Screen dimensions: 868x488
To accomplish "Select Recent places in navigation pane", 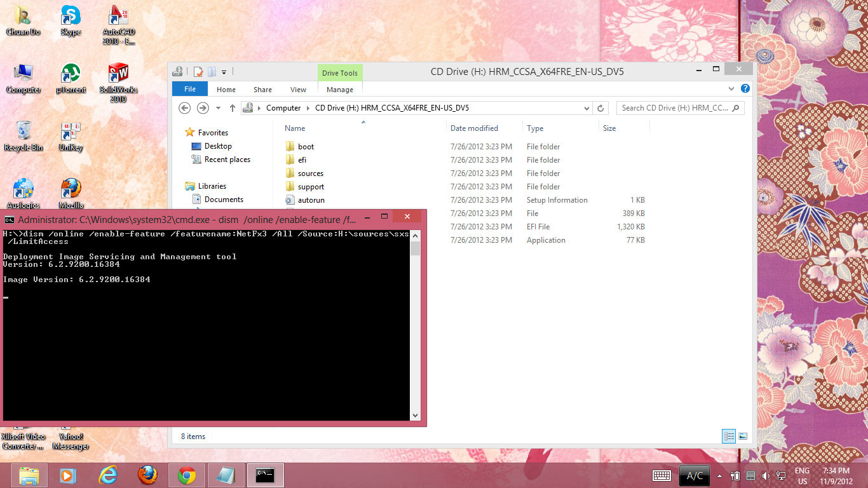I will pos(227,159).
